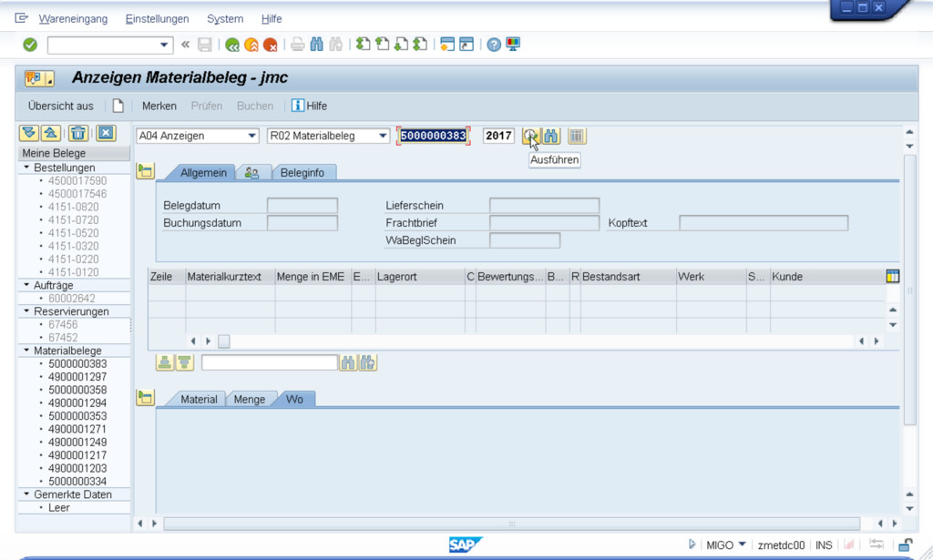Click the binoculars Find icon in top toolbar
The image size is (933, 560).
pos(317,45)
